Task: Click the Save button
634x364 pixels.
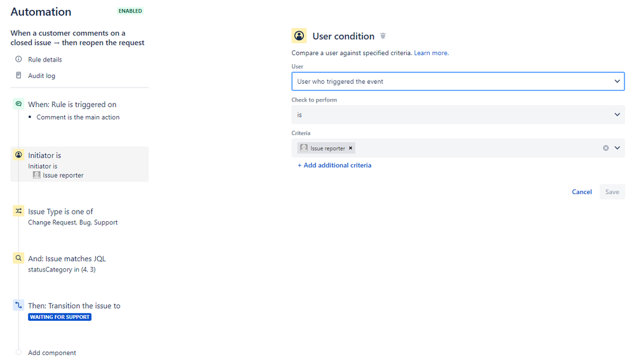Action: pos(612,192)
